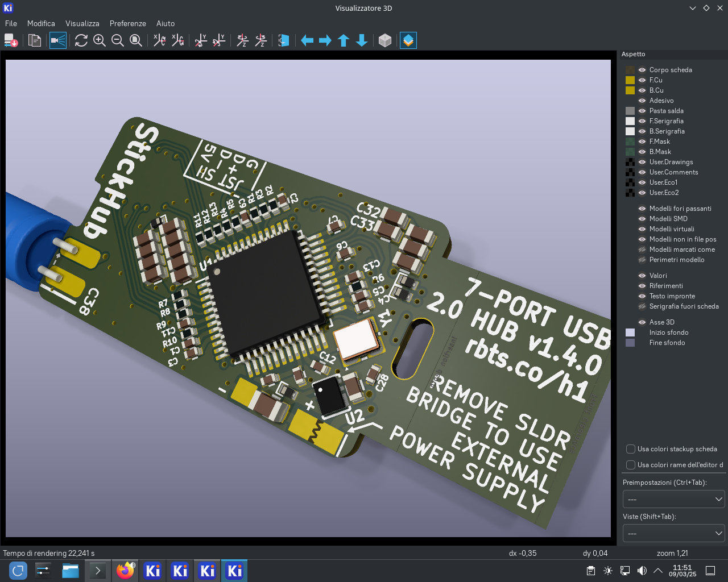Launch Firefox from the taskbar

click(125, 571)
